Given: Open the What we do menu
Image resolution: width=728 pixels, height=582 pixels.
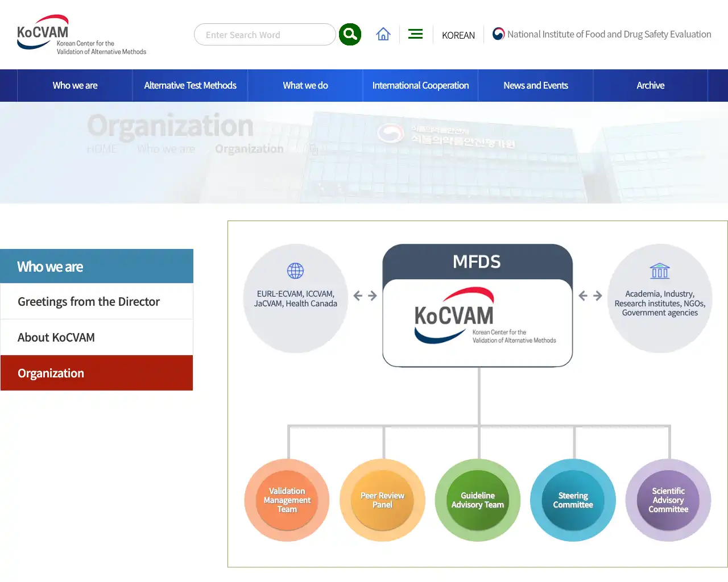Looking at the screenshot, I should [305, 85].
